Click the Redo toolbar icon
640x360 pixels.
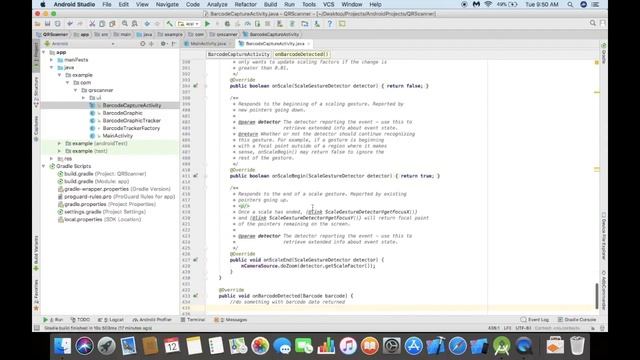point(80,24)
